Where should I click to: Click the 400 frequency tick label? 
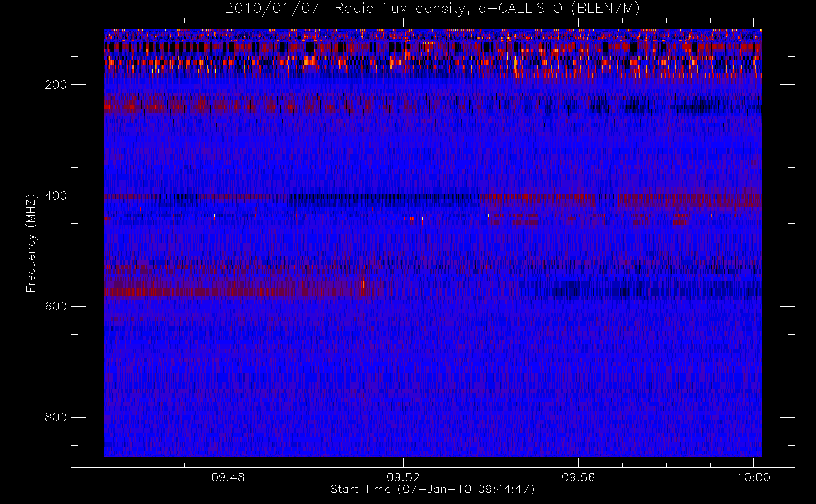tap(55, 196)
